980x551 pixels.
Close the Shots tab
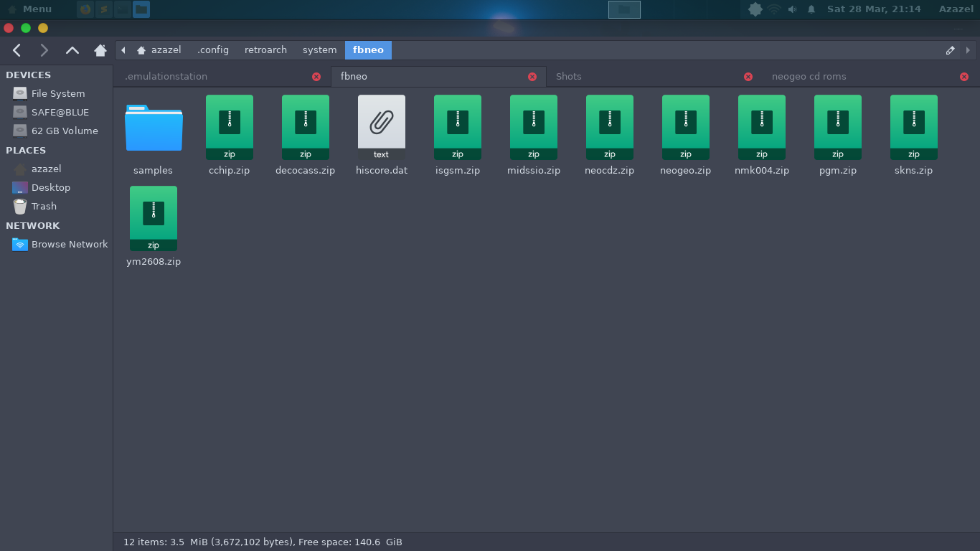pyautogui.click(x=748, y=77)
